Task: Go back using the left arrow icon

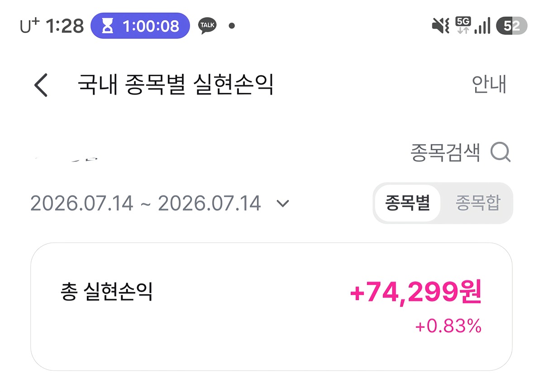Action: pyautogui.click(x=41, y=85)
